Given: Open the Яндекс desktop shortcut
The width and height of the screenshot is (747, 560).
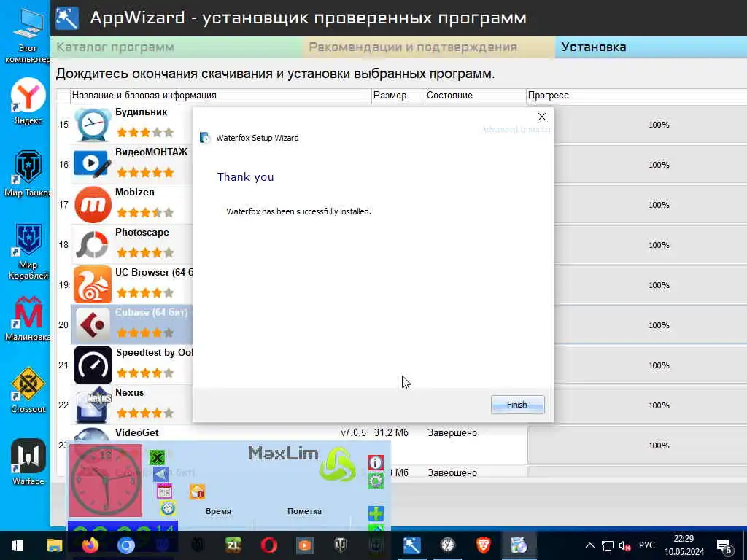Looking at the screenshot, I should 28,101.
